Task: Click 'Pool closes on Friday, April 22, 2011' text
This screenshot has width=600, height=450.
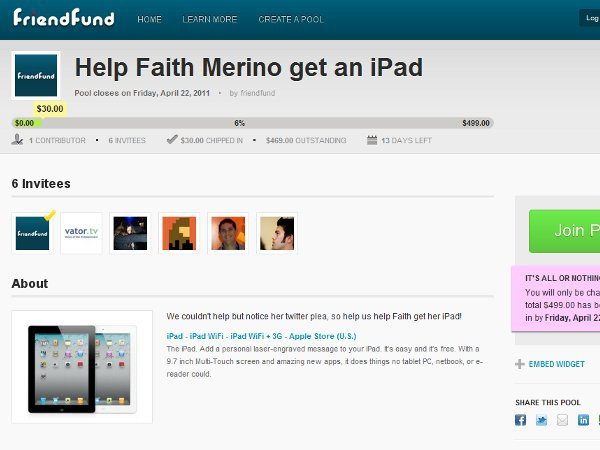Action: coord(142,93)
